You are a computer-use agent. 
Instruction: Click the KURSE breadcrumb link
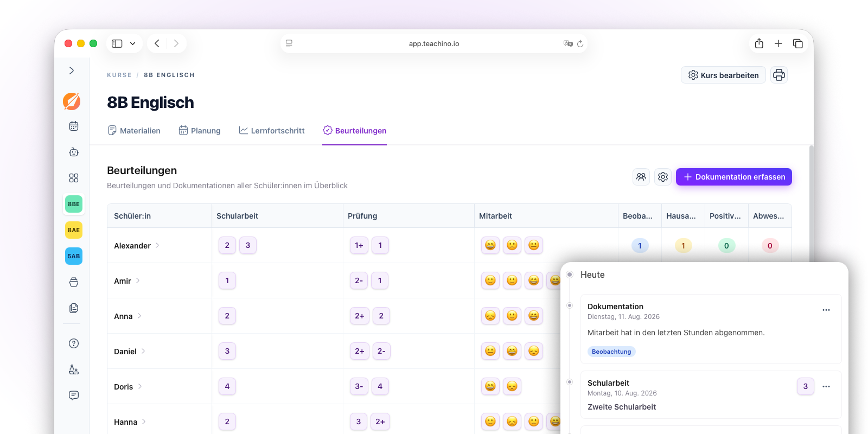click(x=119, y=75)
